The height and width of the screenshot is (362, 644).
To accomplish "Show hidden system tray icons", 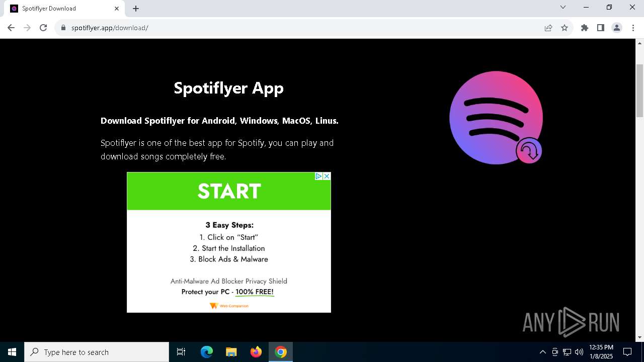I will click(542, 352).
